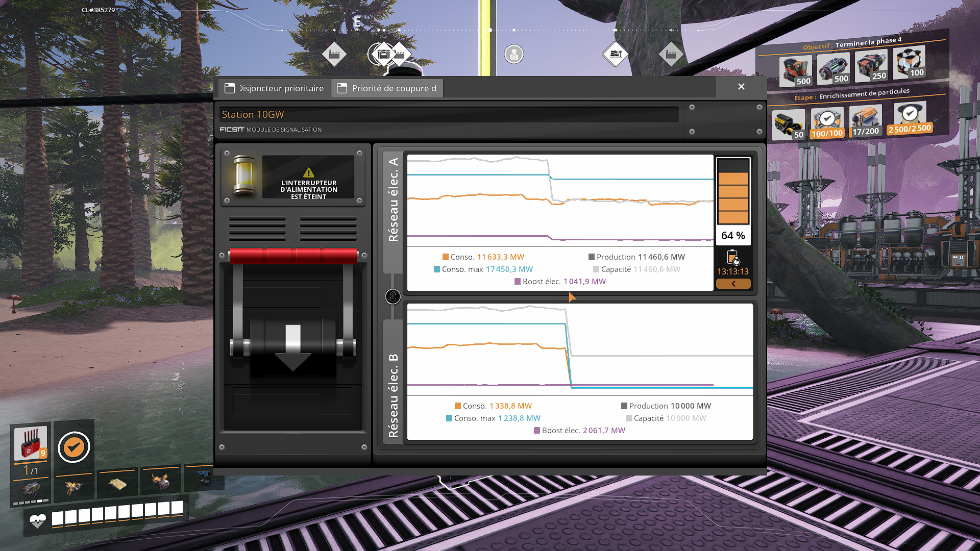The image size is (980, 551).
Task: Select the yellow parachute equipment slot
Action: coord(117,484)
